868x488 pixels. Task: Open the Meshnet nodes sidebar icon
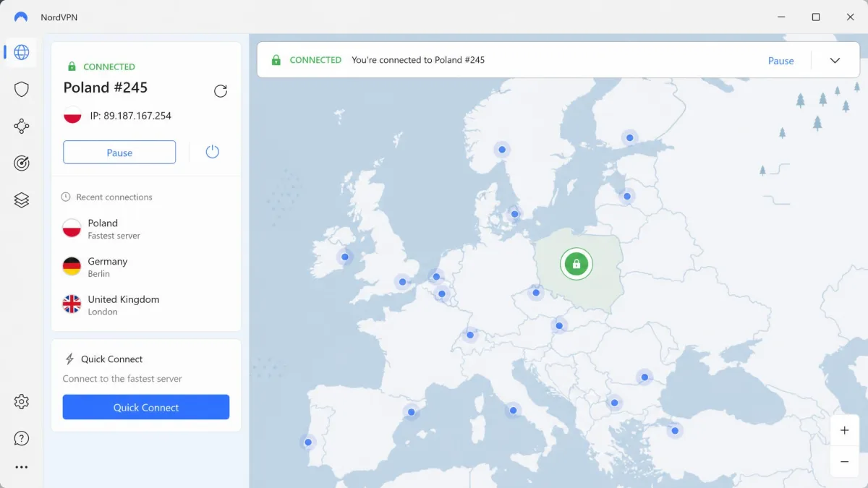(x=22, y=127)
